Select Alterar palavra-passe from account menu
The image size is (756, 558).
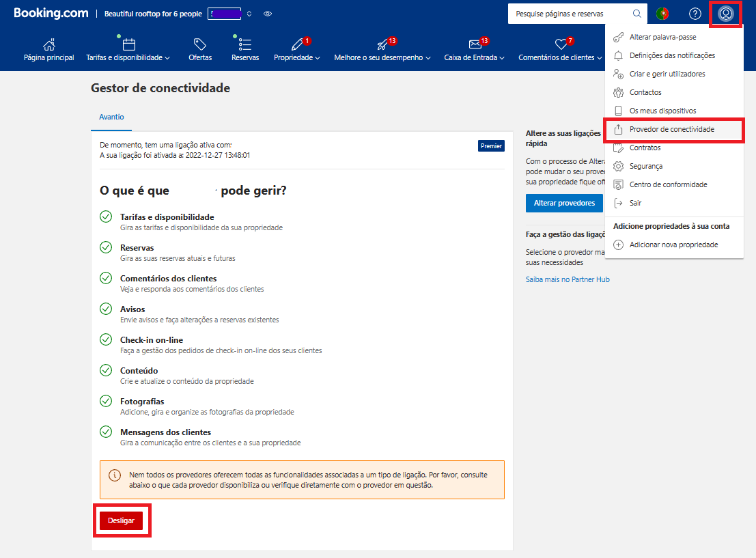(674, 37)
